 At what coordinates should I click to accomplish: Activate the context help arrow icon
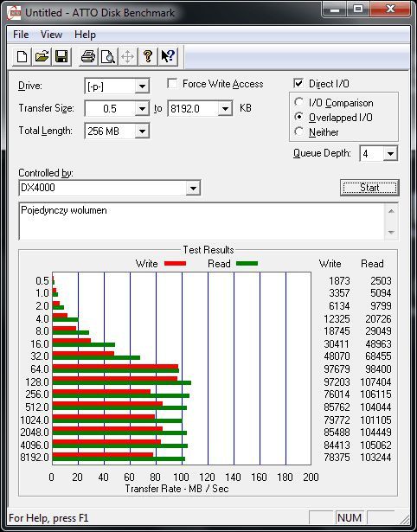click(168, 56)
